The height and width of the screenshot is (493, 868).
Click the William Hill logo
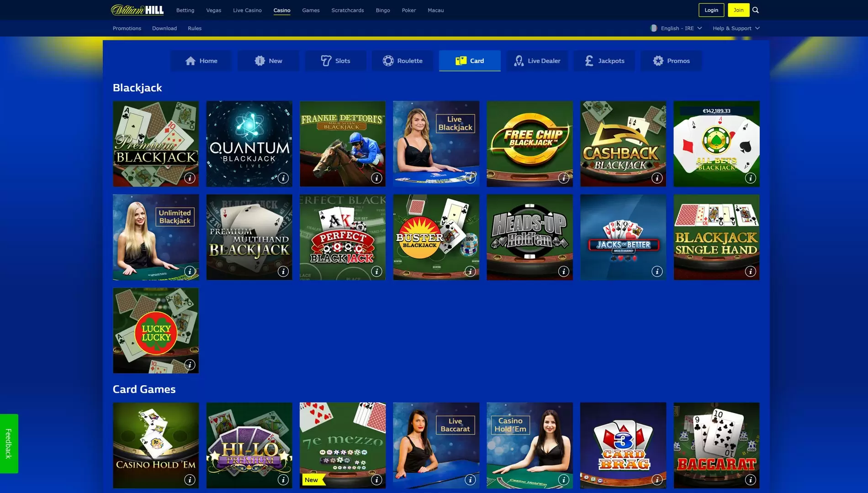137,10
